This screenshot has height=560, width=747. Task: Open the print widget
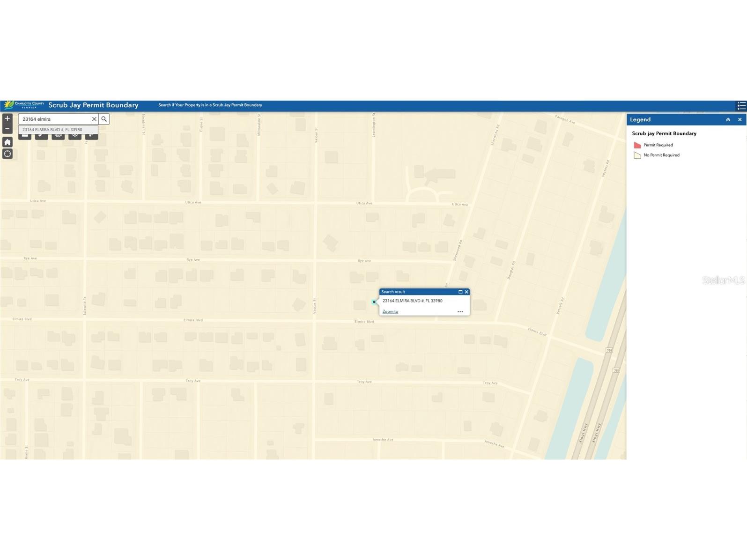[58, 136]
